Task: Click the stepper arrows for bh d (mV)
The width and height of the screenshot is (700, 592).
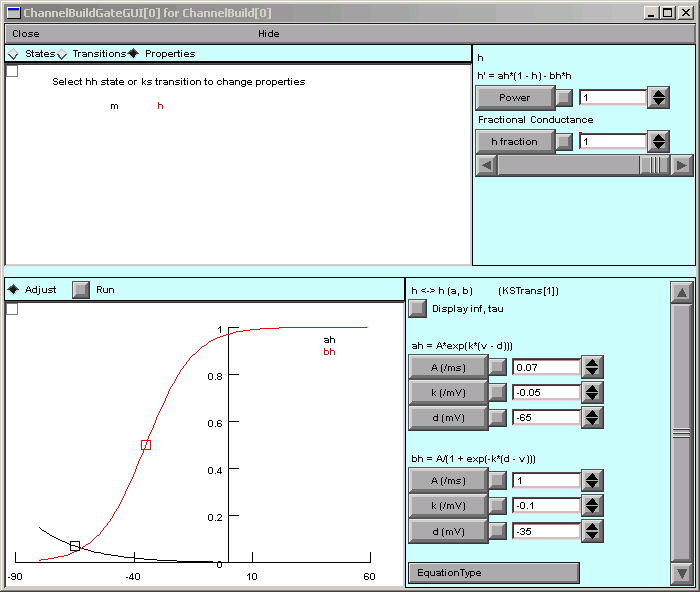Action: 593,531
